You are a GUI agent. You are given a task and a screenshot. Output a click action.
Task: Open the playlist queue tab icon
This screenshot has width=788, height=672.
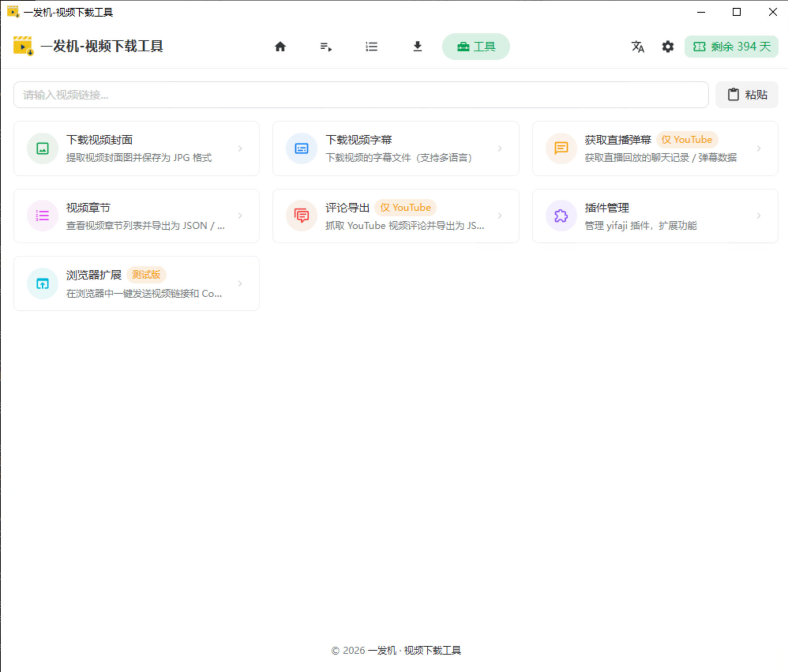(x=326, y=47)
